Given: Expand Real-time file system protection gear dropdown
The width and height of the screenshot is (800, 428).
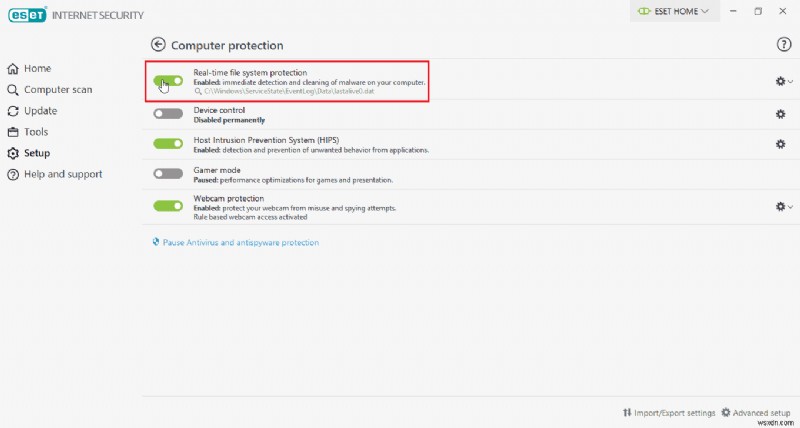Looking at the screenshot, I should (x=784, y=81).
